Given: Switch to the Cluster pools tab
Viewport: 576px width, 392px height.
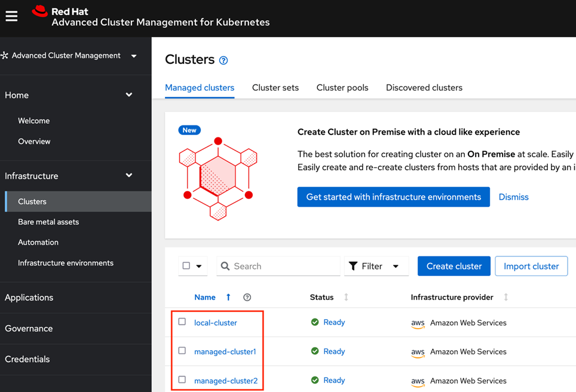Looking at the screenshot, I should click(x=342, y=88).
